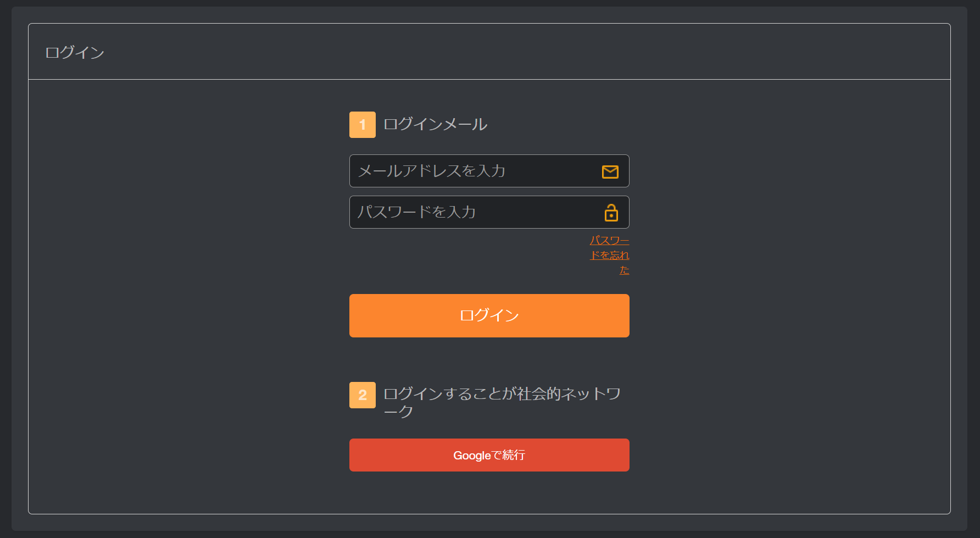Screen dimensions: 980x538
Task: Click the yellow mail symbol beside the email input
Action: 610,171
